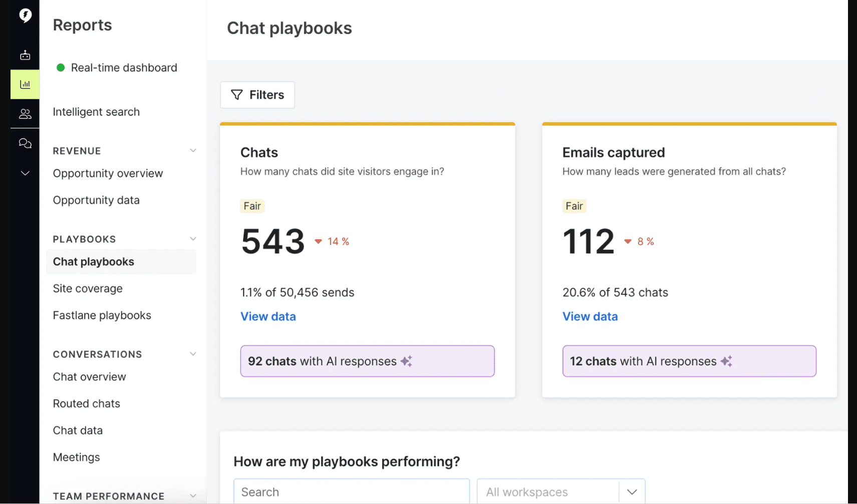The height and width of the screenshot is (504, 857).
Task: Click the filter funnel icon
Action: tap(237, 95)
